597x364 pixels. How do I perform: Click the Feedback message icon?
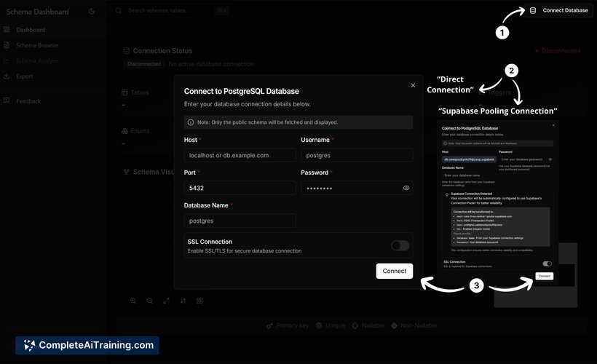click(x=7, y=100)
